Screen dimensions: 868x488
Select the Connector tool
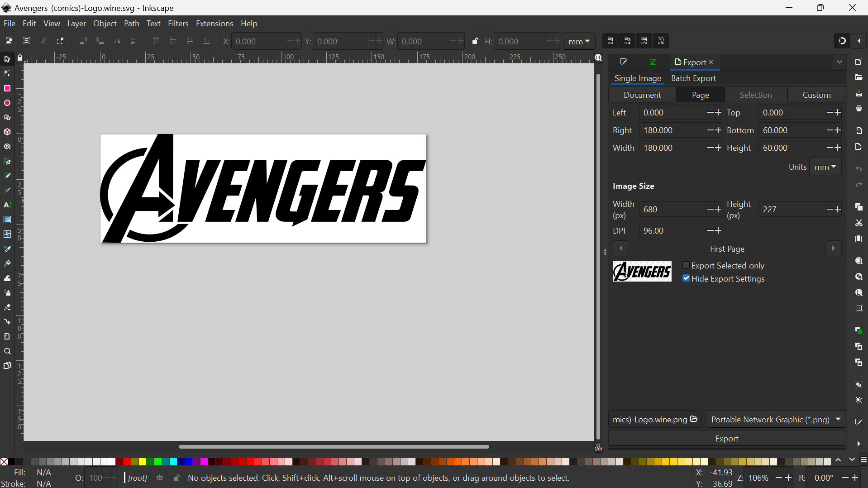pos(7,322)
